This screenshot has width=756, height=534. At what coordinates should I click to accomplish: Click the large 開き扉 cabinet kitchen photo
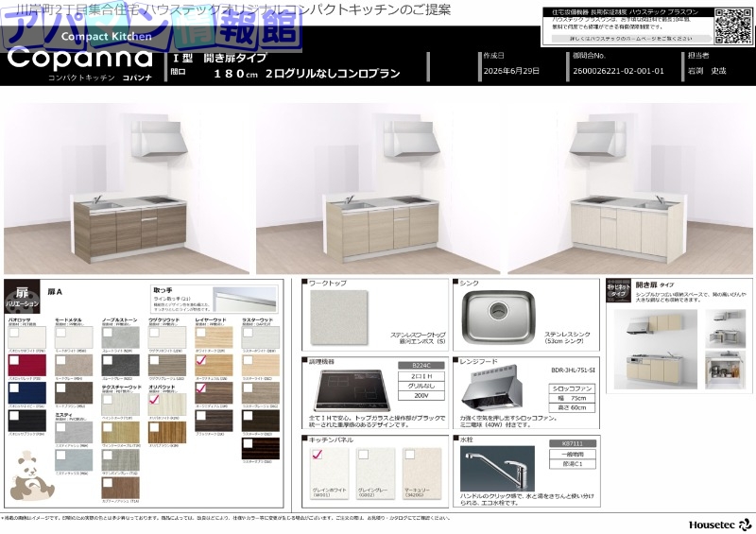(x=656, y=350)
